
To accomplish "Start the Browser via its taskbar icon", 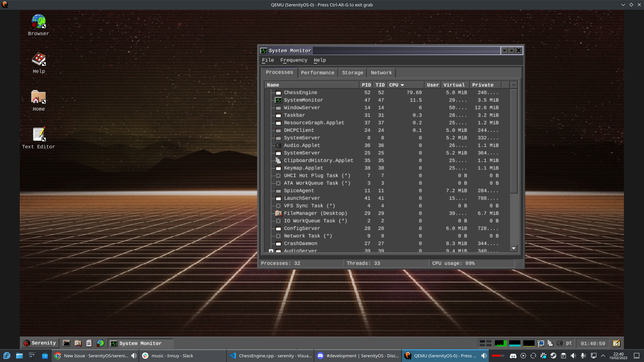I will coord(100,343).
